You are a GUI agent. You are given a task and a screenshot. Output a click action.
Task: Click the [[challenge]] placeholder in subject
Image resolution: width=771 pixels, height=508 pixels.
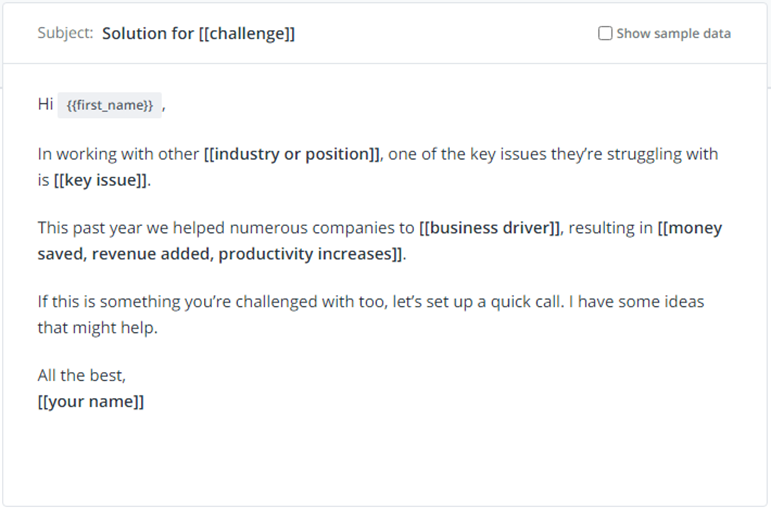pos(247,33)
